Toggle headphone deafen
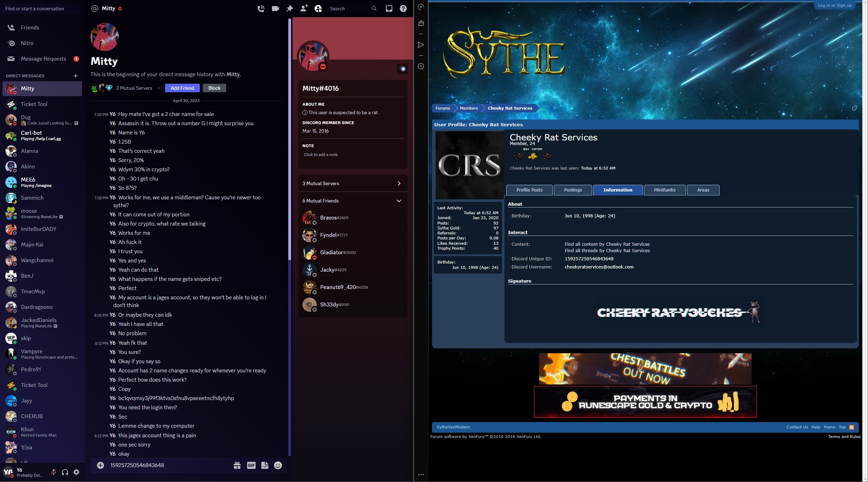The width and height of the screenshot is (868, 482). tap(65, 472)
